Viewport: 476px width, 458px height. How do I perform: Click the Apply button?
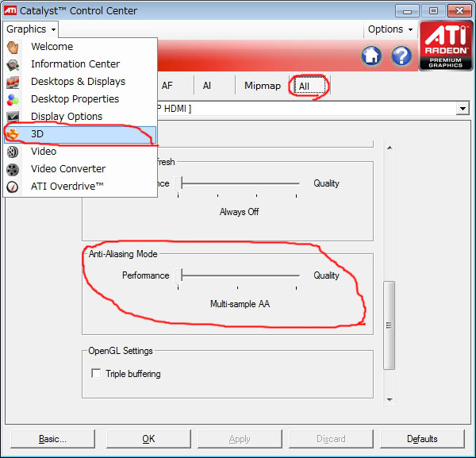click(240, 439)
